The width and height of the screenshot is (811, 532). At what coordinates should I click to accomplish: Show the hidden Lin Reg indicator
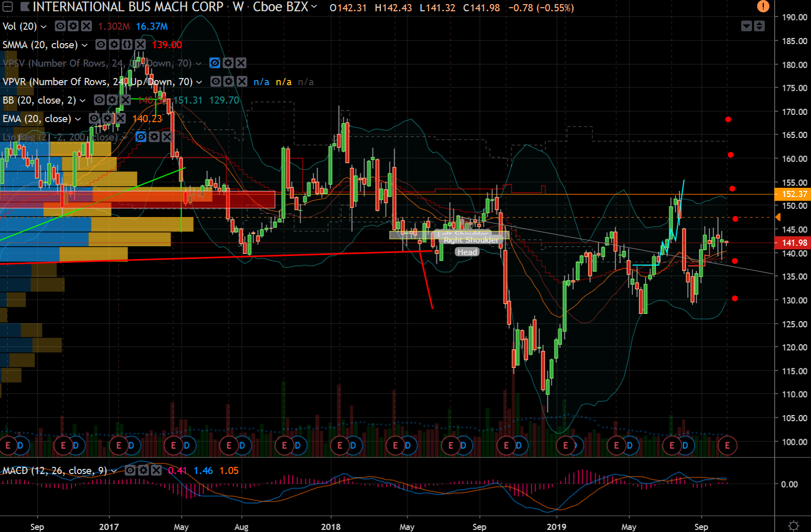click(141, 137)
